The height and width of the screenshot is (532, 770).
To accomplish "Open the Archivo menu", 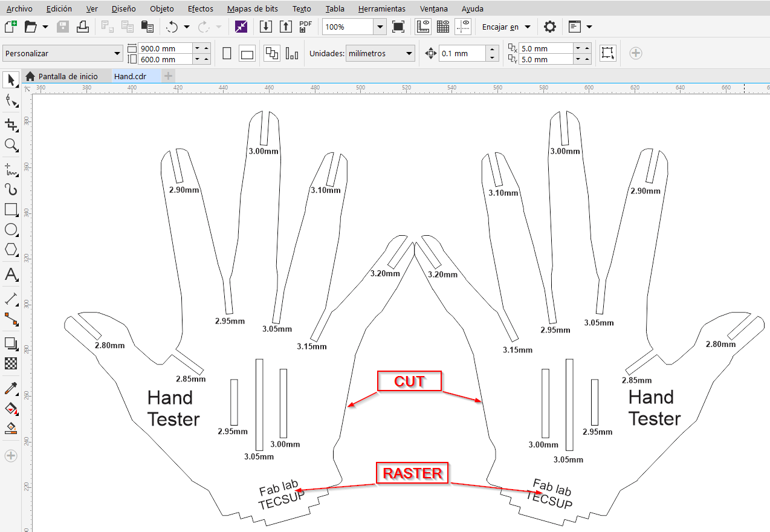I will point(19,8).
